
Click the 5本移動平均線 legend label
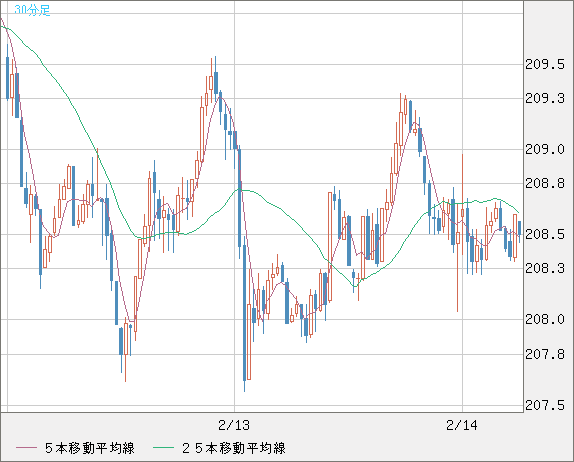tap(90, 448)
